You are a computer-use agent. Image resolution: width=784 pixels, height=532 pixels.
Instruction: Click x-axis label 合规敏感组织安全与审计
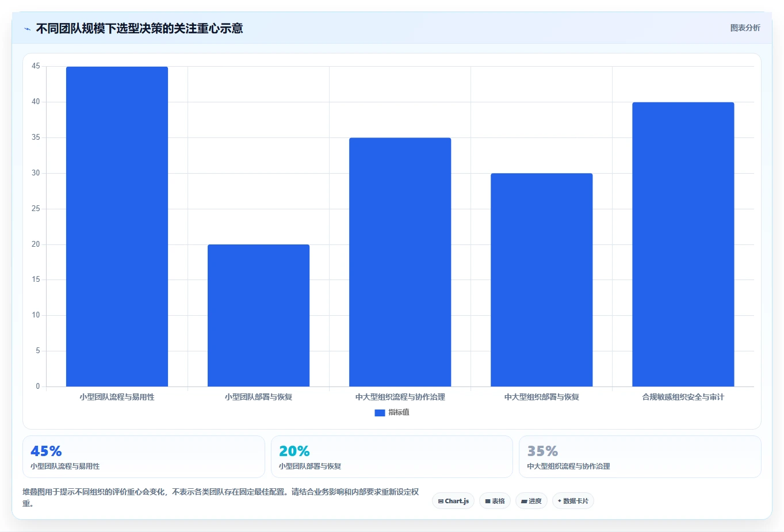coord(683,397)
